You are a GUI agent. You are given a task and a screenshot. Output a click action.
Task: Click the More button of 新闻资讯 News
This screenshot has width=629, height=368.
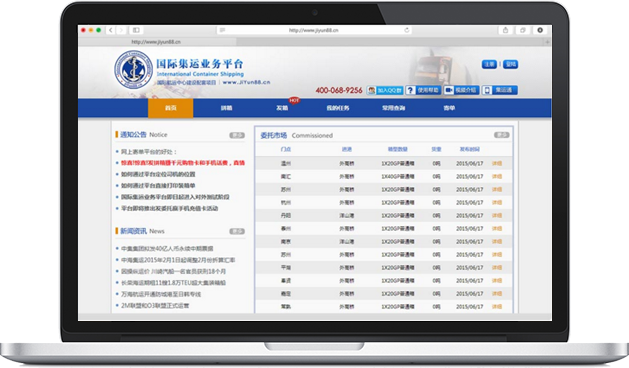(237, 232)
